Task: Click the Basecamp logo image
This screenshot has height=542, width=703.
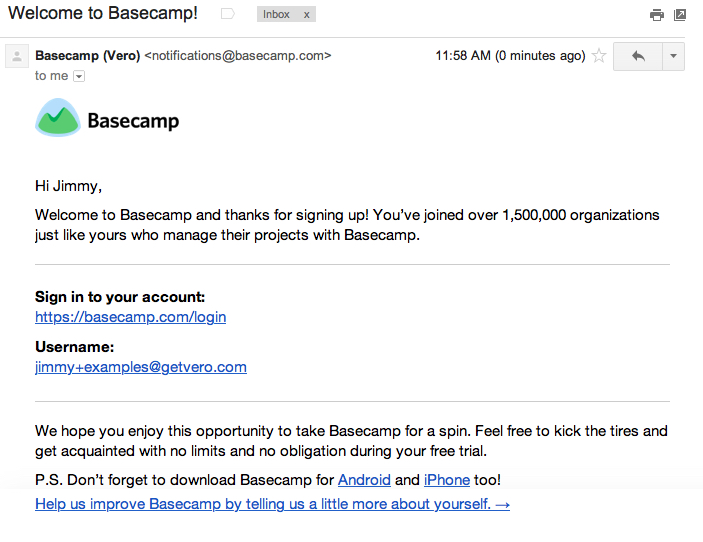Action: (x=57, y=119)
